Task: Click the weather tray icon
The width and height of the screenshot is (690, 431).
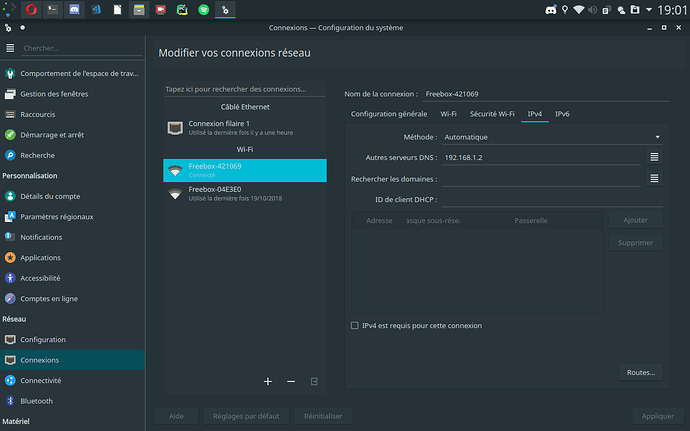Action: [x=621, y=10]
